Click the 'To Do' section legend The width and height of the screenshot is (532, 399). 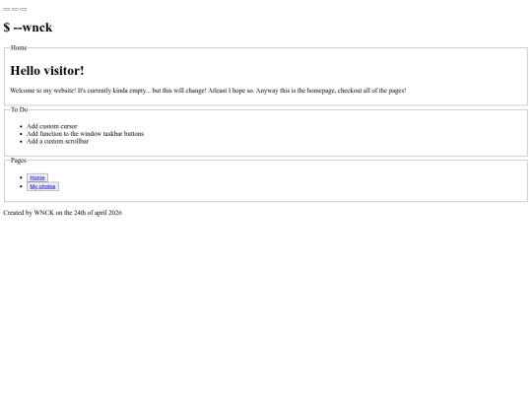19,109
